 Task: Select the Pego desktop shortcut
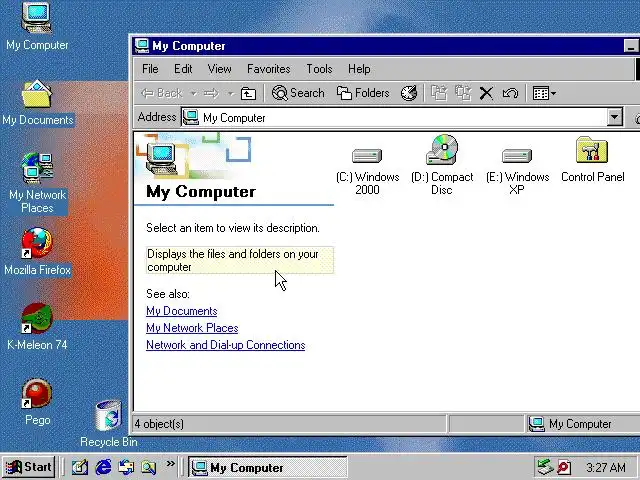37,402
